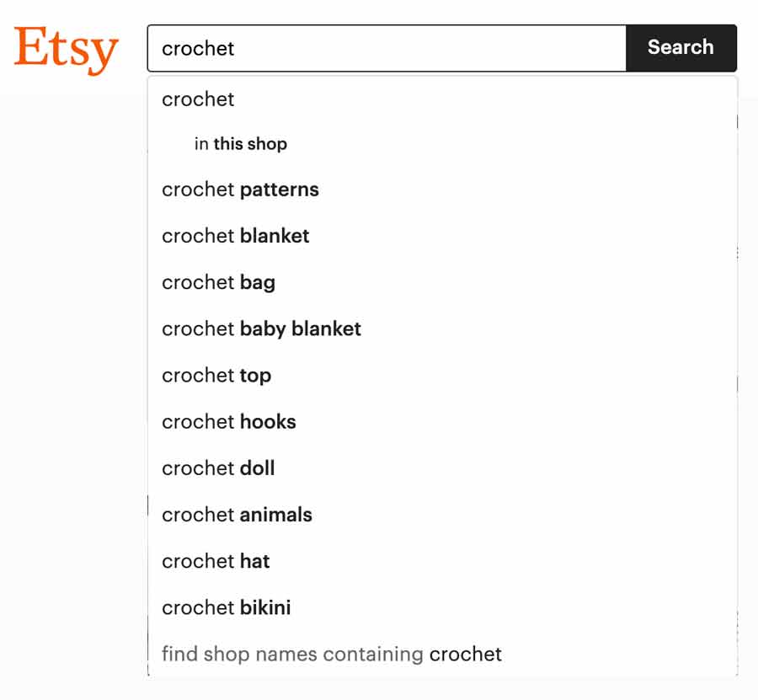This screenshot has width=758, height=700.
Task: Select 'crochet patterns' suggestion
Action: click(442, 189)
